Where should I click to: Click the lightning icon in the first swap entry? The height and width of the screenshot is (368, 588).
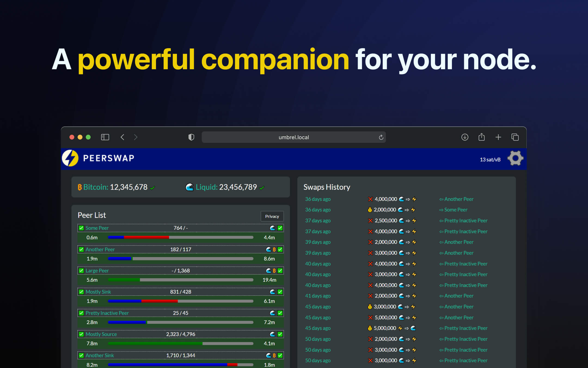point(414,199)
